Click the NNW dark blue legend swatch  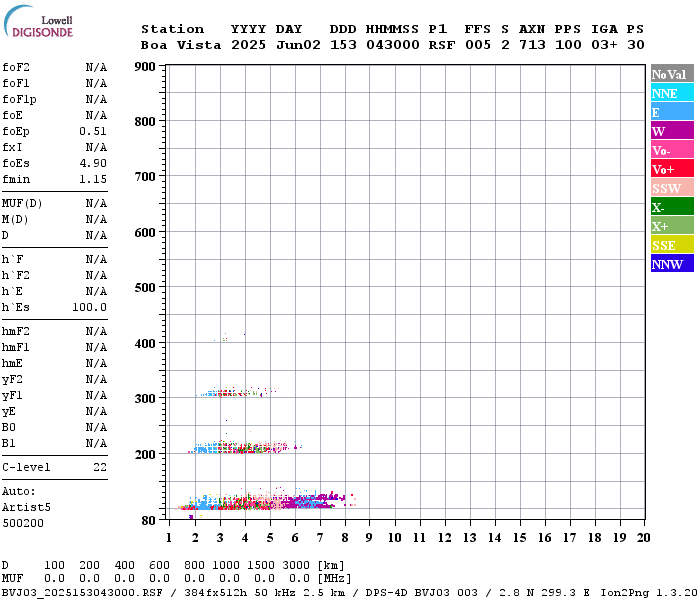672,263
